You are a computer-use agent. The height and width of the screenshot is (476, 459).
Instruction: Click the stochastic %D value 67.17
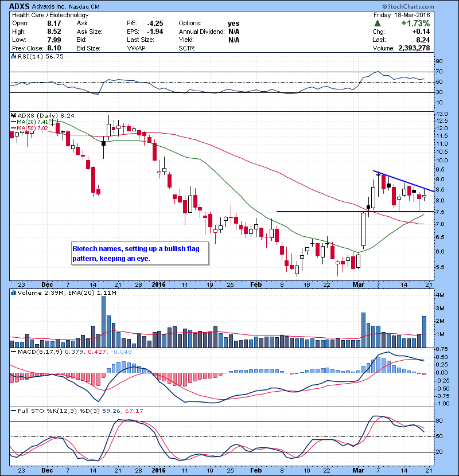pos(134,411)
